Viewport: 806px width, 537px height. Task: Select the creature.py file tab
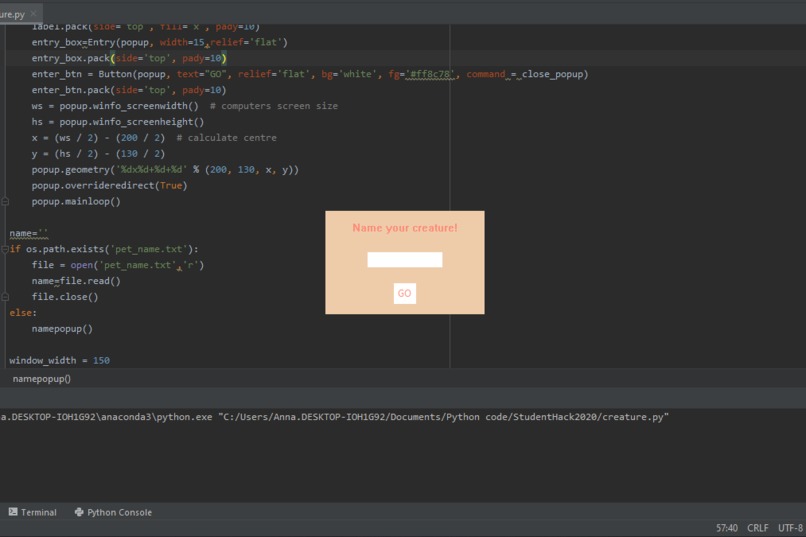[x=12, y=14]
